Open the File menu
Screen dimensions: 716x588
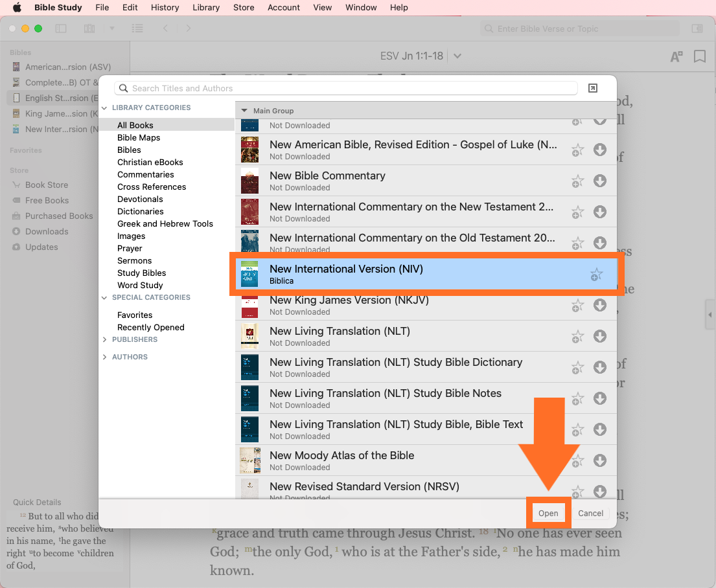(x=102, y=7)
